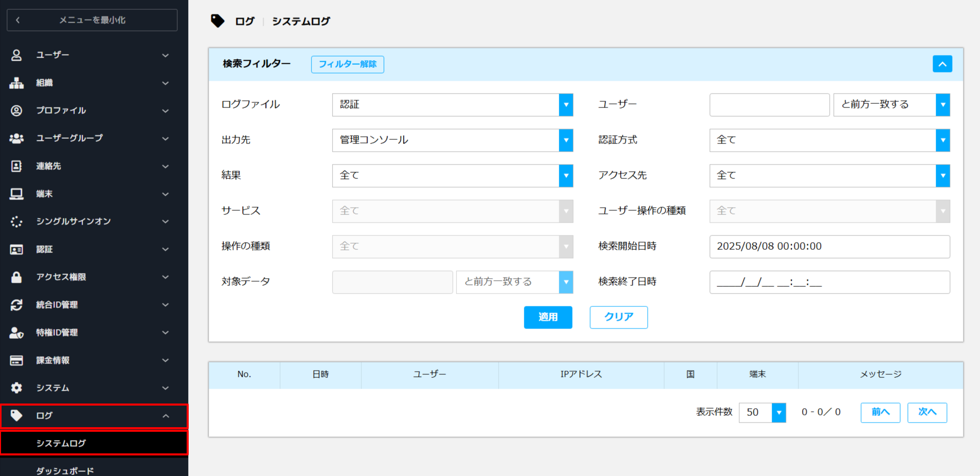Image resolution: width=980 pixels, height=476 pixels.
Task: Expand 端末 menu chevron
Action: (166, 194)
